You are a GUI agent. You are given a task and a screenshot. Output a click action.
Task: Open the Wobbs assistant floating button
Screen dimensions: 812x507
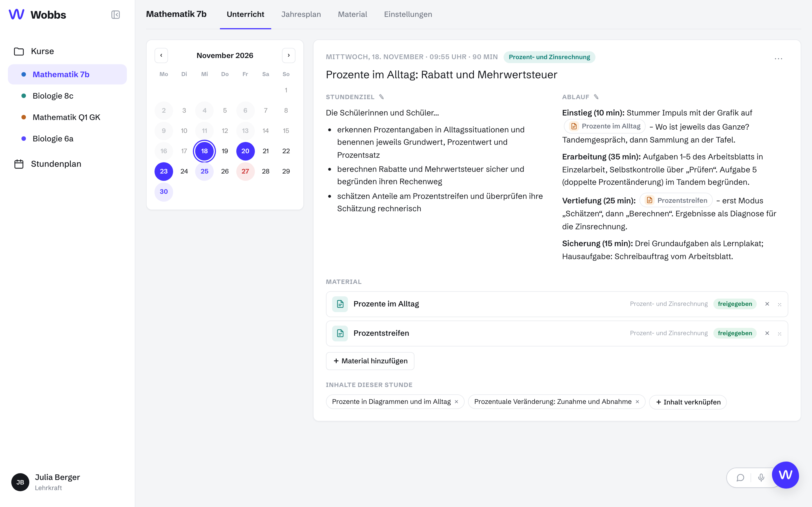(785, 475)
